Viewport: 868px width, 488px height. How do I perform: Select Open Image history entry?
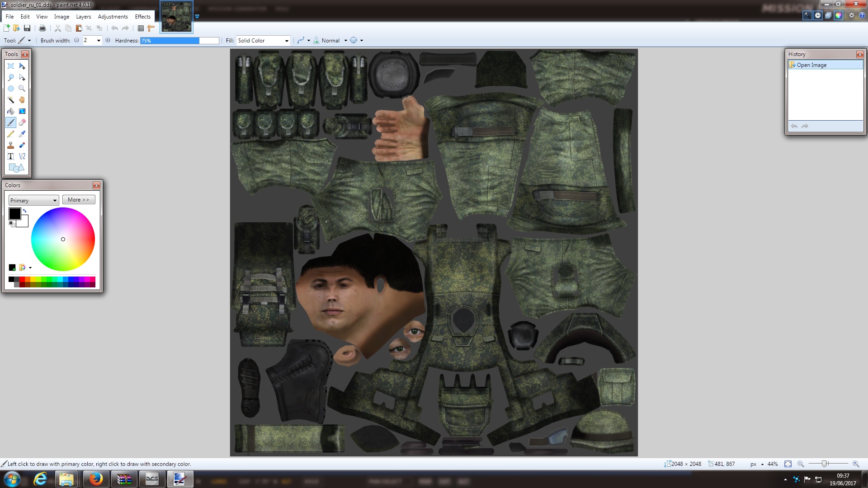(825, 65)
